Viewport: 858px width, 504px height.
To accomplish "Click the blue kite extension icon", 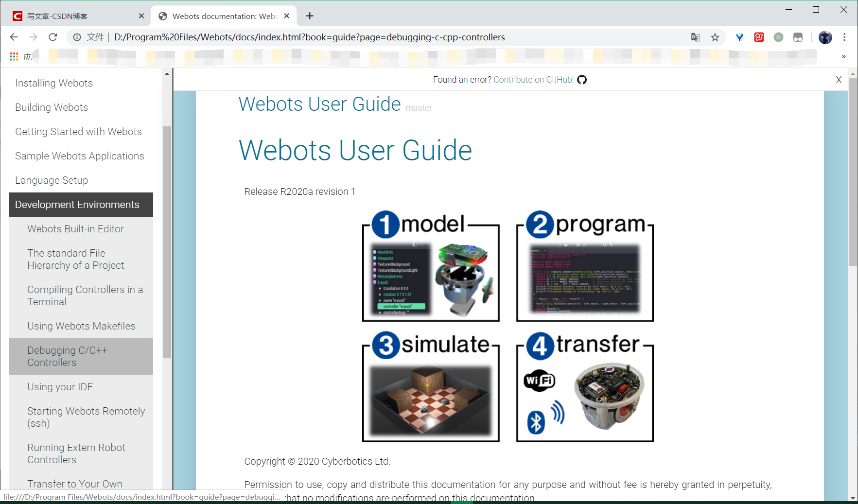I will click(x=739, y=37).
